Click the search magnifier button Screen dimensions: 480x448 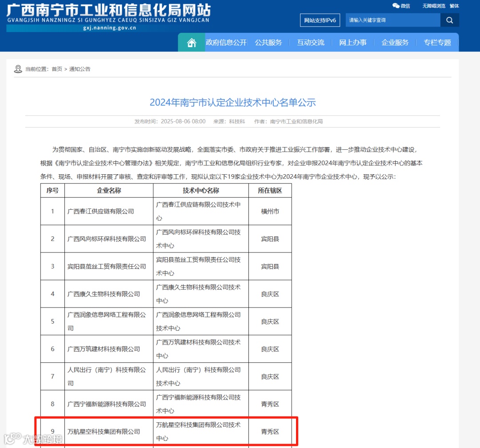click(449, 20)
